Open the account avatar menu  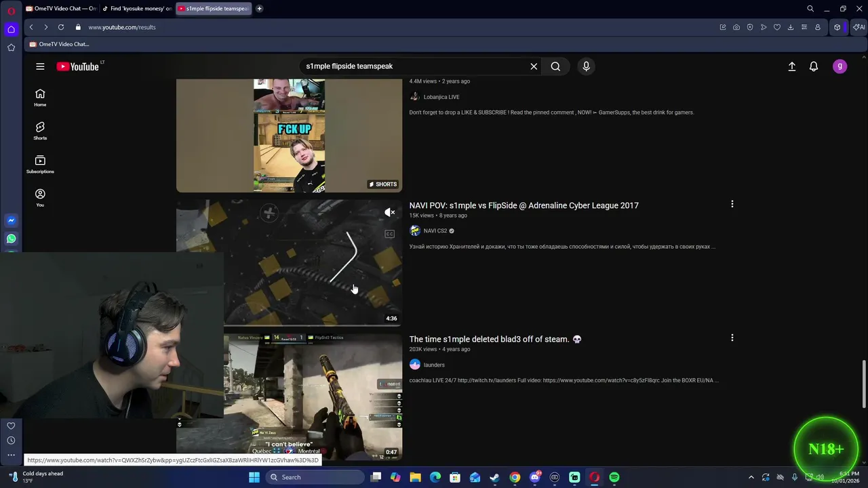coord(840,66)
